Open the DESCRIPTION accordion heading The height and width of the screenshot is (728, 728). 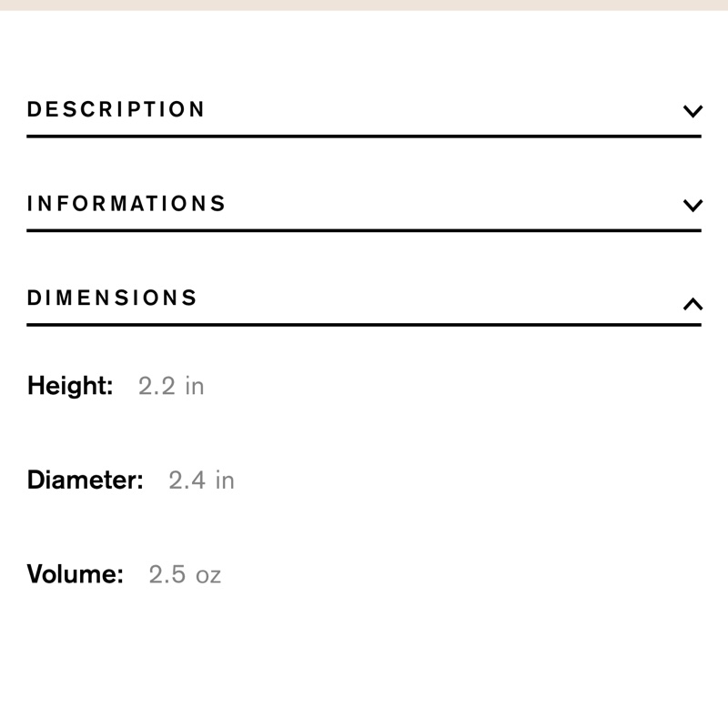click(116, 110)
